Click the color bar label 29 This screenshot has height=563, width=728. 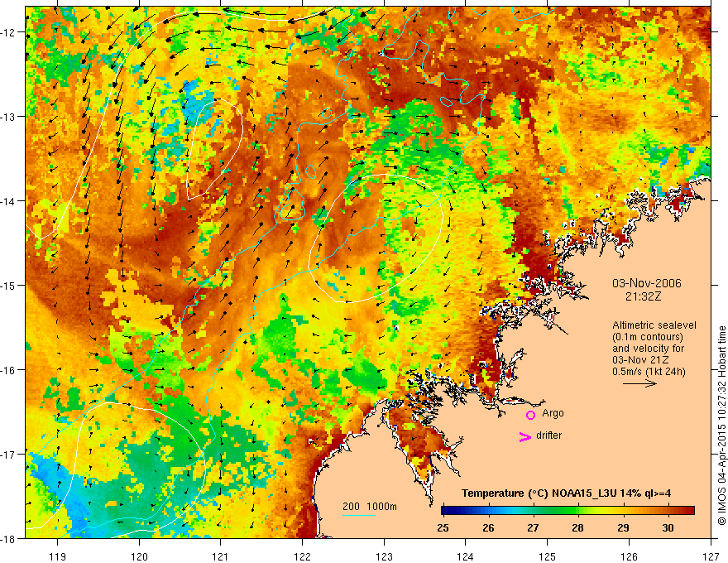pyautogui.click(x=623, y=527)
